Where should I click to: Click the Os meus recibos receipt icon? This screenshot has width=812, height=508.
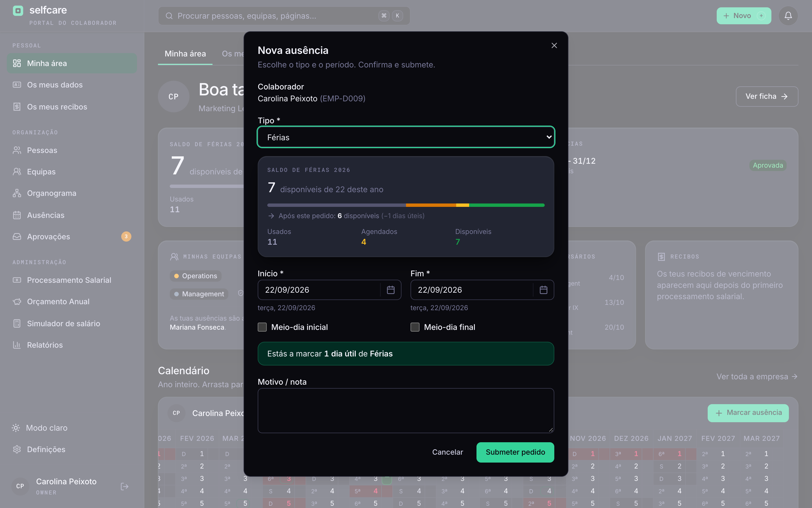(17, 107)
